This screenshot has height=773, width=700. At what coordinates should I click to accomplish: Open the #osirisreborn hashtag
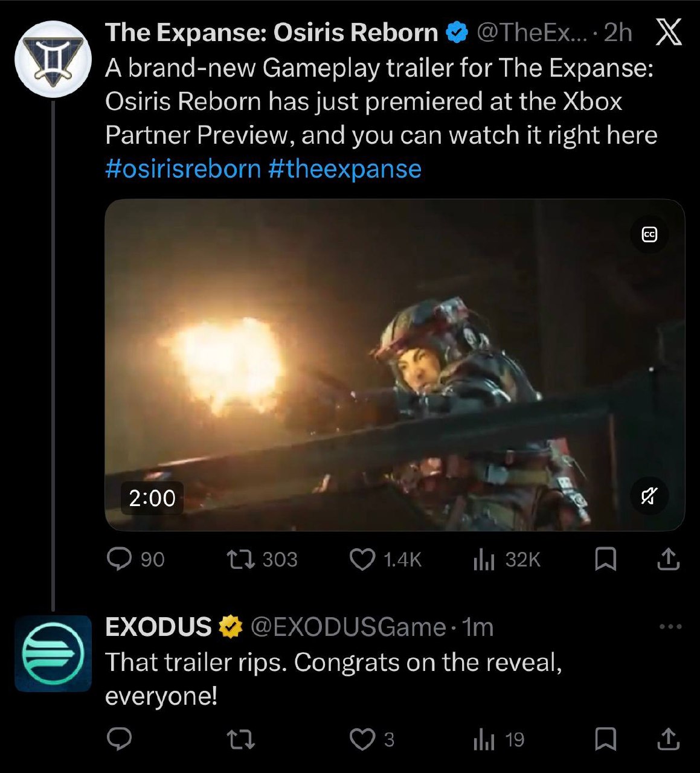182,168
